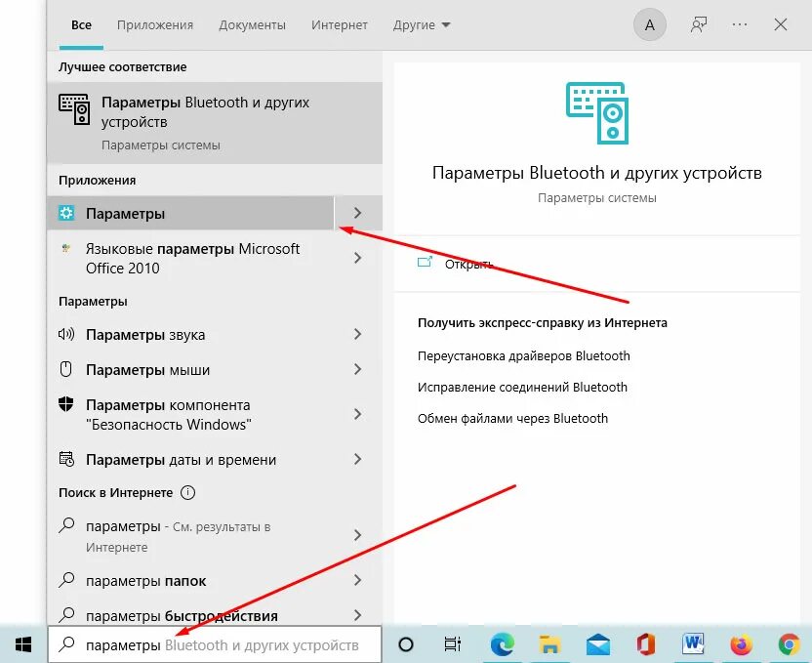Select the Все search tab
The image size is (812, 663).
pyautogui.click(x=81, y=24)
